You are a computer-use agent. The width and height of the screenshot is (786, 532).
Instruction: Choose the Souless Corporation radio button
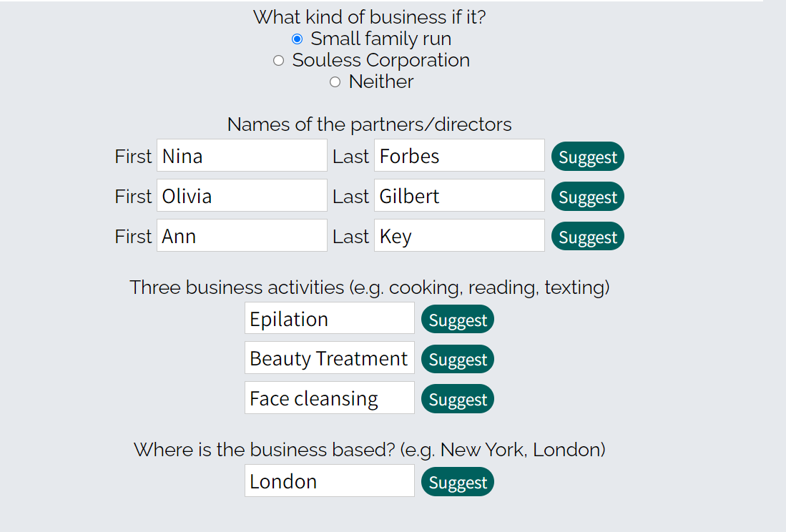(279, 61)
